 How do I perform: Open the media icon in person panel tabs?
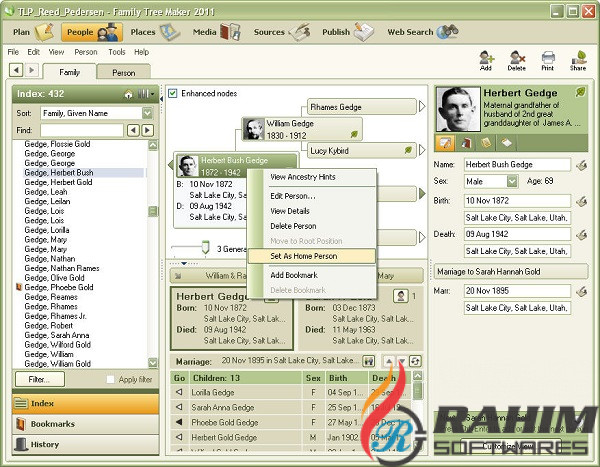pyautogui.click(x=465, y=143)
